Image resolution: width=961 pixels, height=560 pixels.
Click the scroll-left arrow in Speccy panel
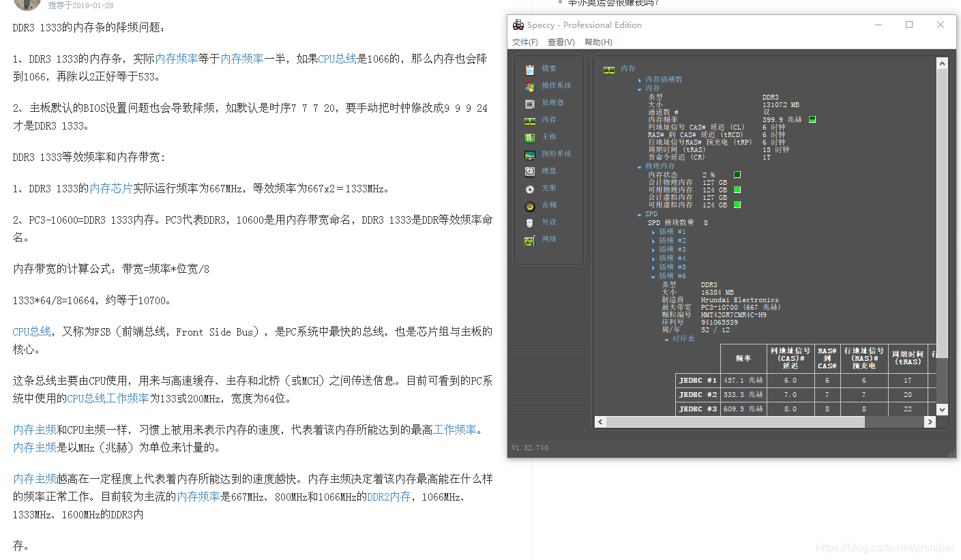(x=600, y=422)
